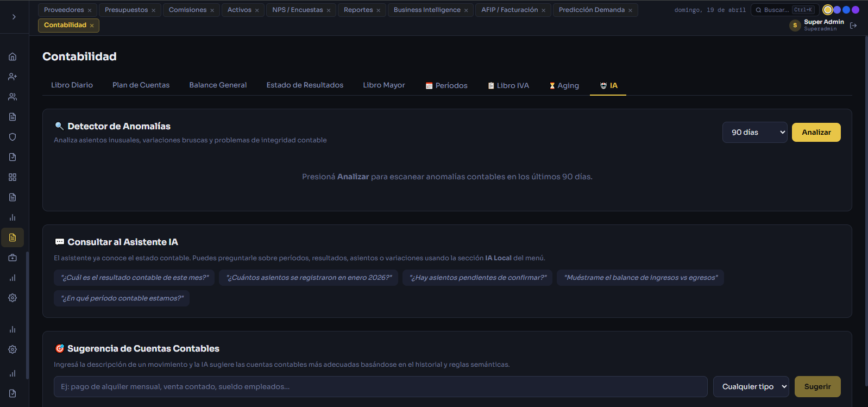Click the add-user icon in sidebar

pos(12,77)
